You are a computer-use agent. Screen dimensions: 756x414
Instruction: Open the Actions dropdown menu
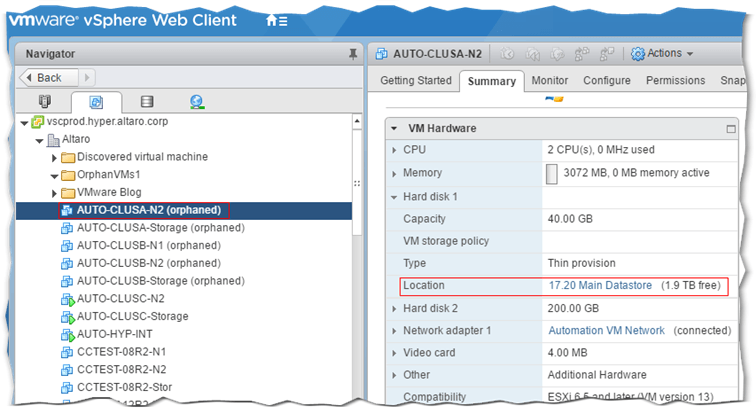pyautogui.click(x=662, y=53)
